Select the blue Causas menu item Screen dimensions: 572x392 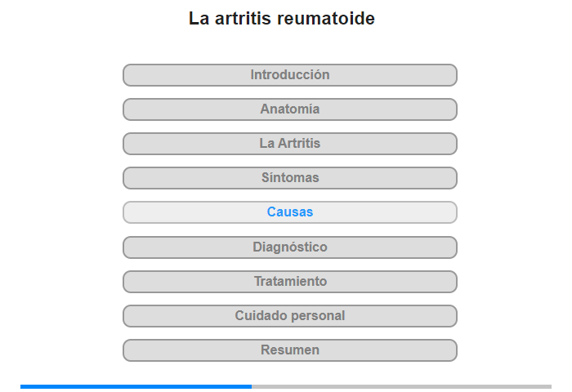point(289,212)
